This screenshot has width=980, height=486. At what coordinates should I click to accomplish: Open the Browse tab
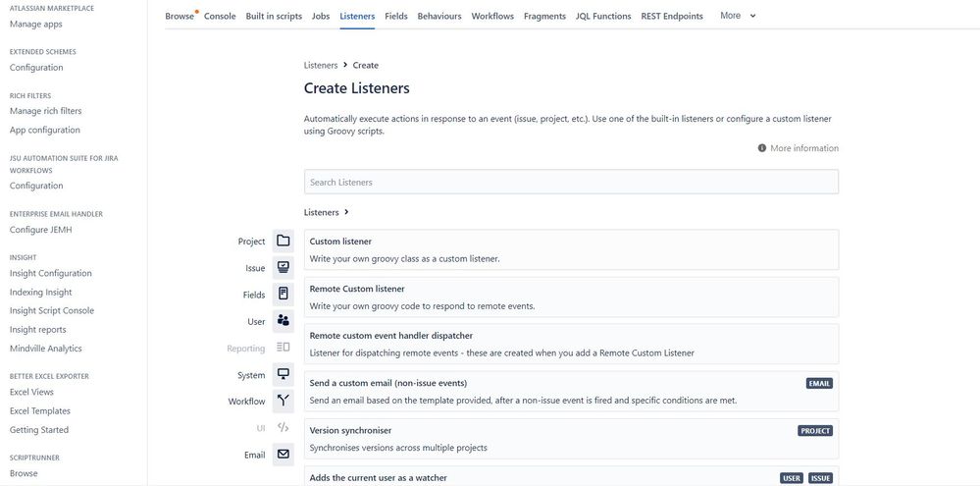pos(180,17)
